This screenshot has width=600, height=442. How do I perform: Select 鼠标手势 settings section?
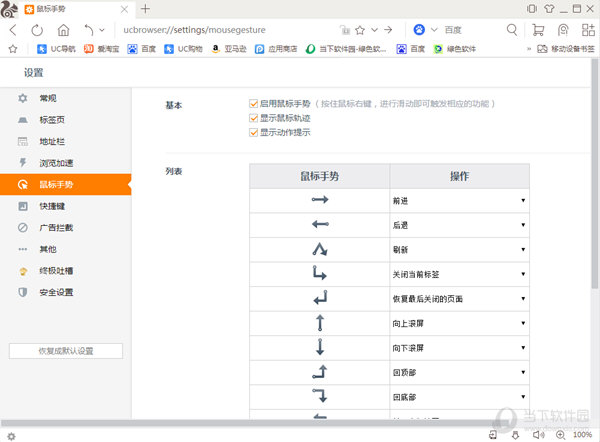coord(65,184)
